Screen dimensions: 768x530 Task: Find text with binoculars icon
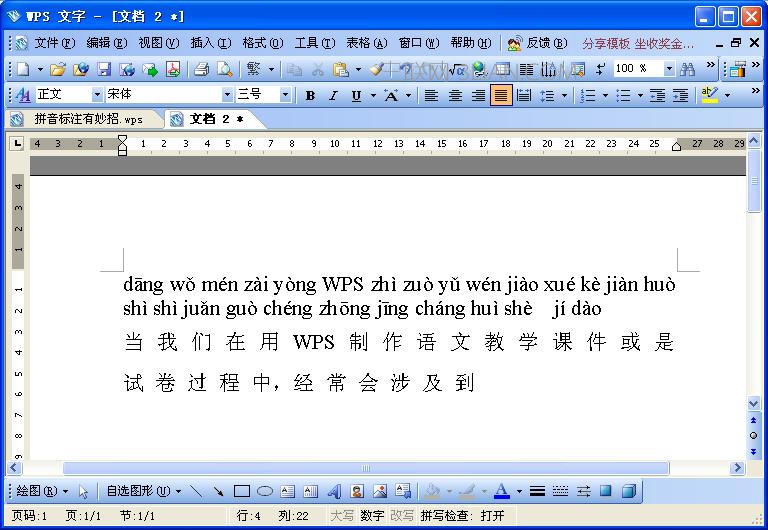pyautogui.click(x=687, y=69)
